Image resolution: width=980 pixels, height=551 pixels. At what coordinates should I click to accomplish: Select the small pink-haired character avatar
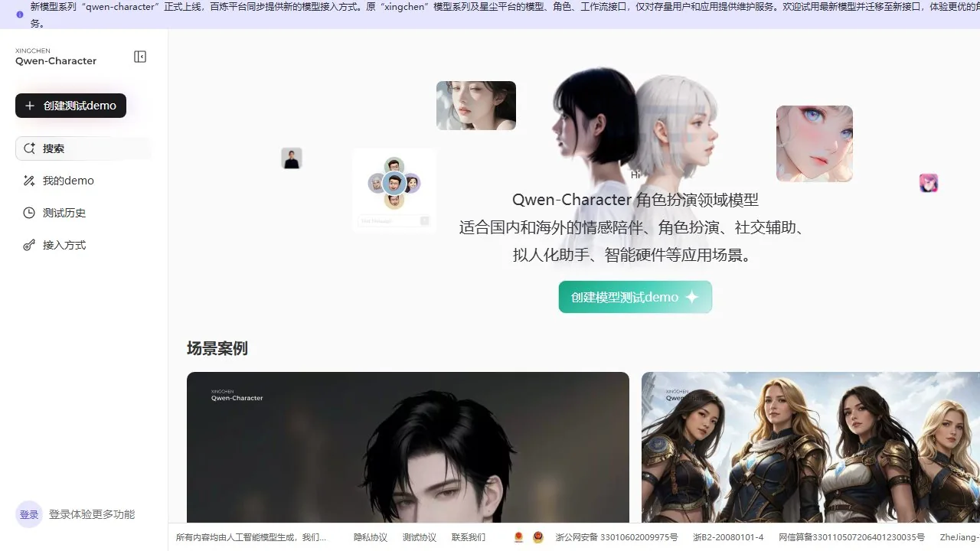click(x=929, y=183)
